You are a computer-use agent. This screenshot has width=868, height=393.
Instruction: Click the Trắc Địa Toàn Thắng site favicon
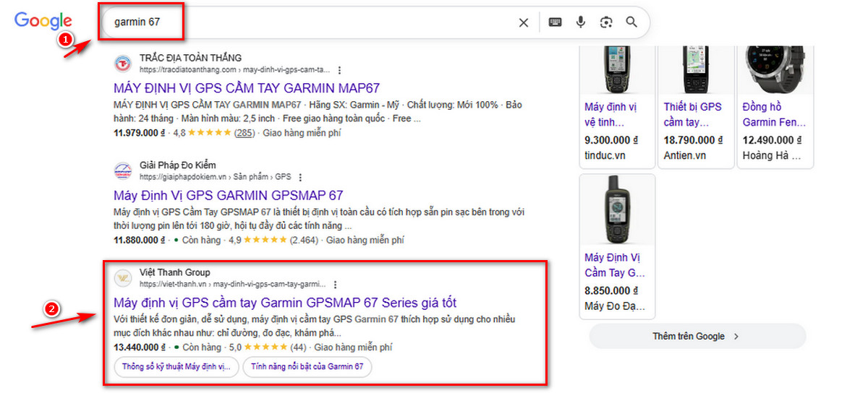click(x=123, y=64)
